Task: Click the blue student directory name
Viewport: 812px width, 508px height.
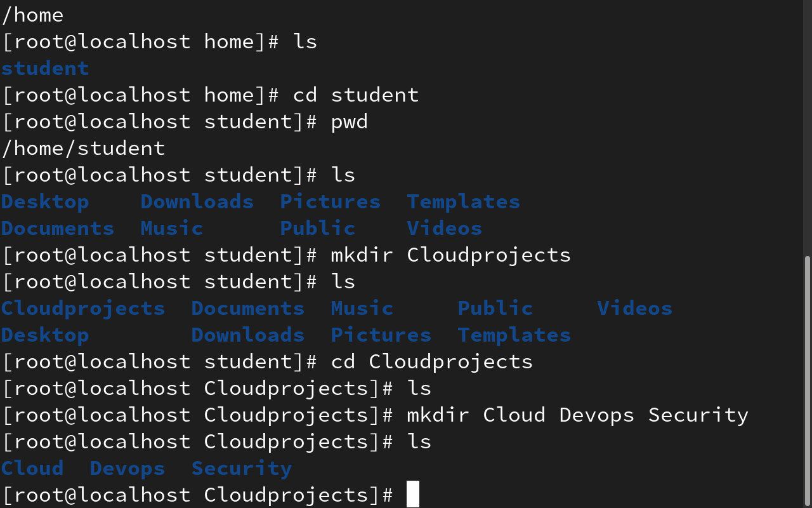Action: point(45,68)
